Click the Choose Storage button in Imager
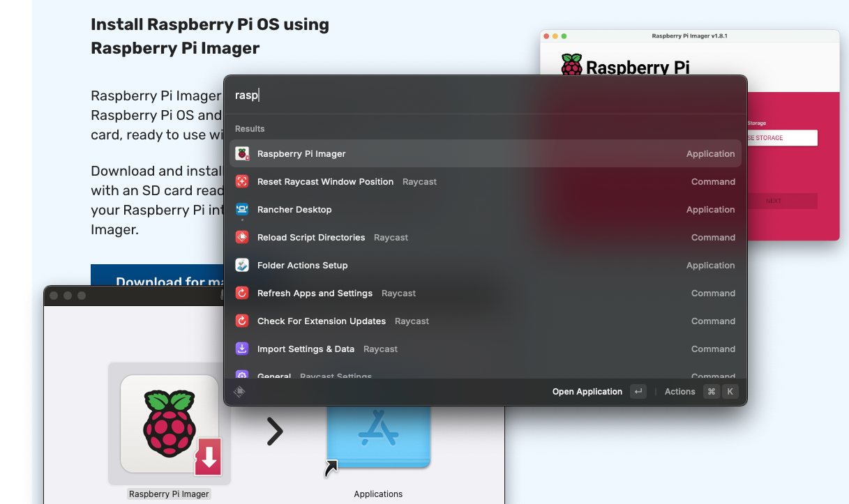 click(x=781, y=138)
